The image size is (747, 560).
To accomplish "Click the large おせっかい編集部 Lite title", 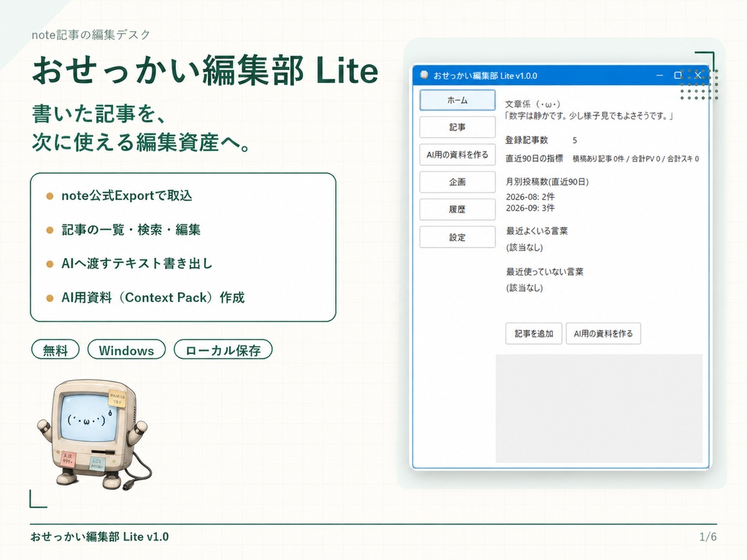I will 205,71.
